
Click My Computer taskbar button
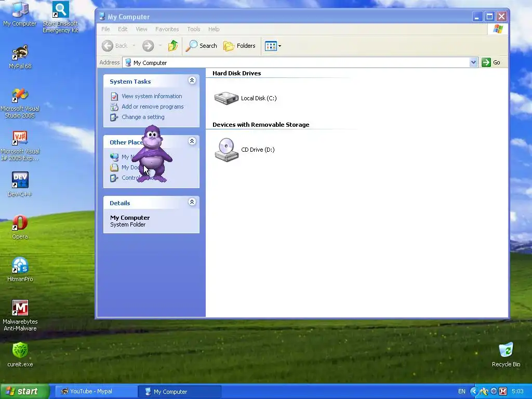[180, 392]
